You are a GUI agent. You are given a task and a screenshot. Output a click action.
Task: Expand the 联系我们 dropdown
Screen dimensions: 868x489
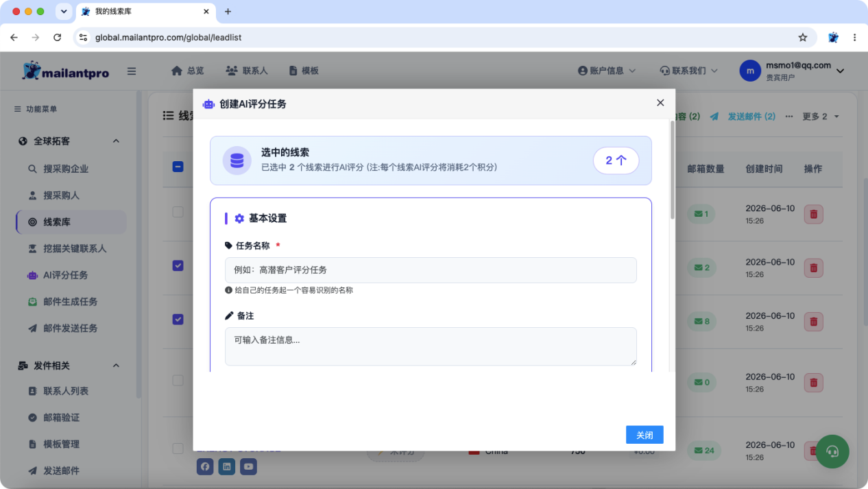click(688, 71)
